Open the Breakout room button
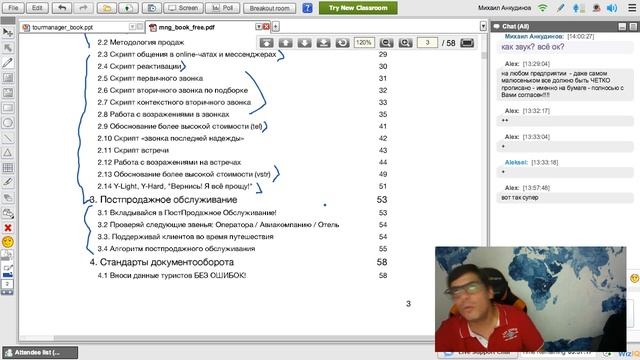 (x=269, y=8)
